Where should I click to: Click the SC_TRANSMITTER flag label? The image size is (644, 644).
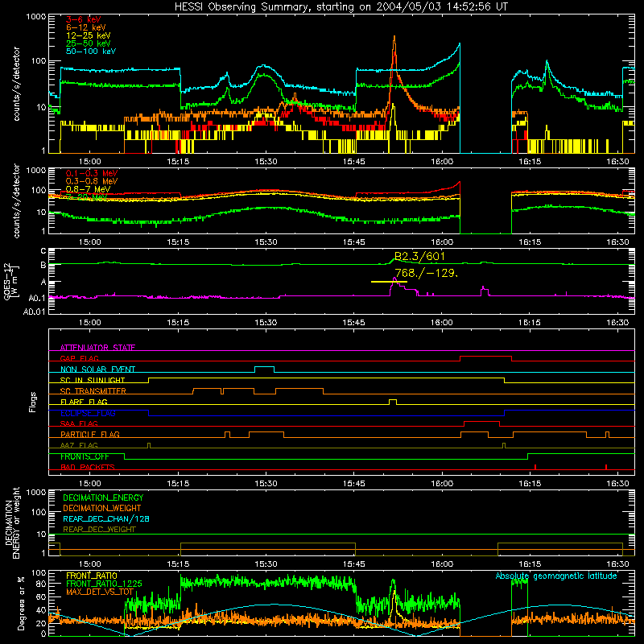point(93,391)
